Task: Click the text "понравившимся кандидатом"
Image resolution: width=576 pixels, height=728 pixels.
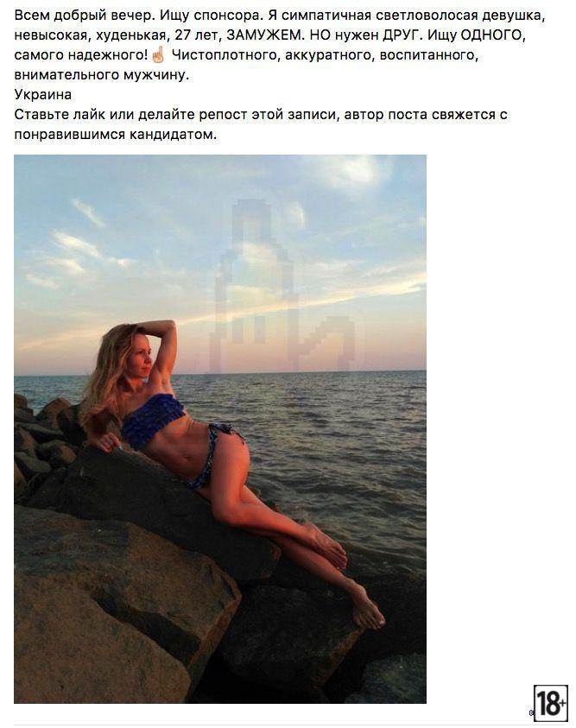Action: (x=116, y=135)
